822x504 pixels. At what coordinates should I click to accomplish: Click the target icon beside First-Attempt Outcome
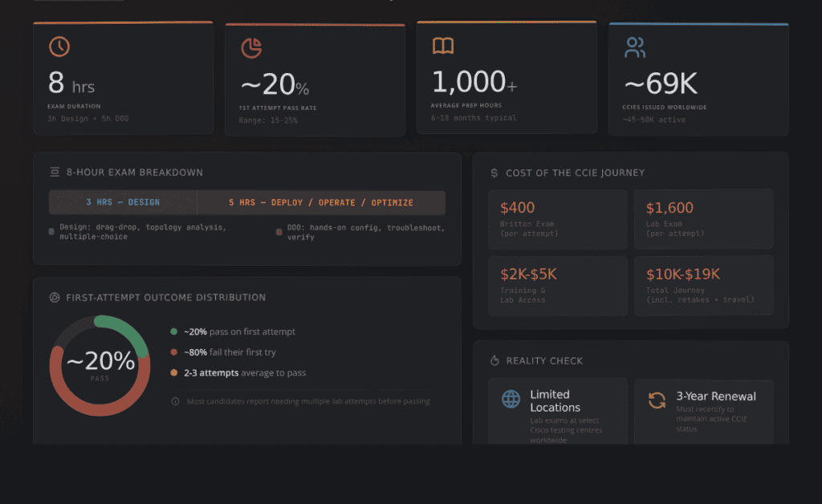tap(55, 298)
